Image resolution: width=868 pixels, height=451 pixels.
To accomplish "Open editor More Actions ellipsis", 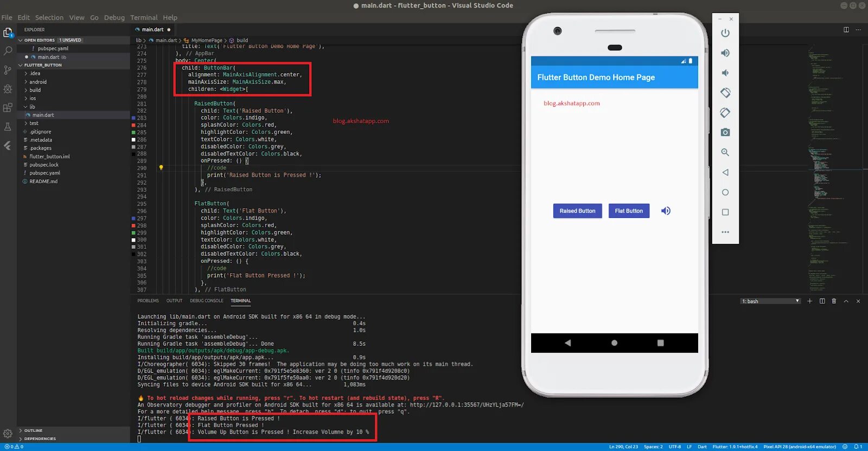I will [858, 30].
